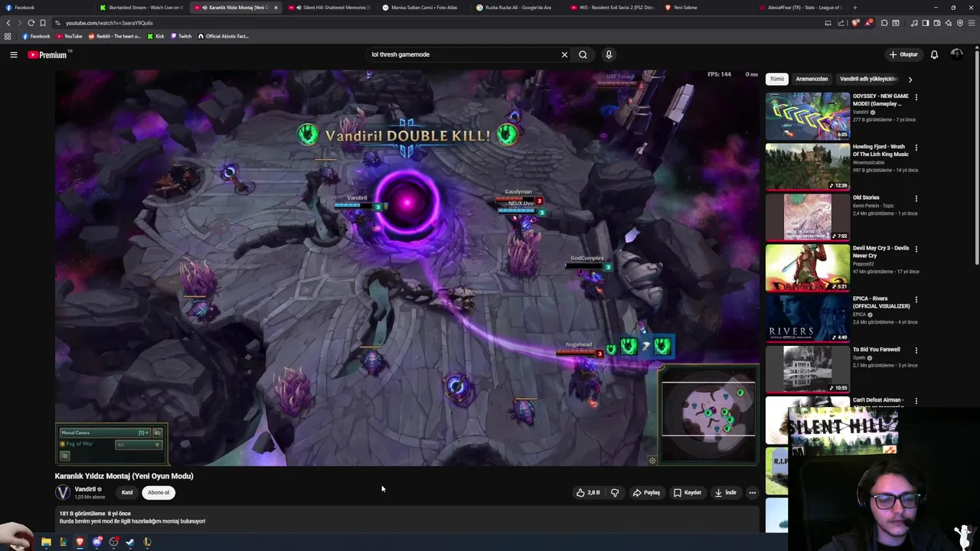Open the Vandiril channel name link
Image resolution: width=980 pixels, height=551 pixels.
tap(85, 489)
